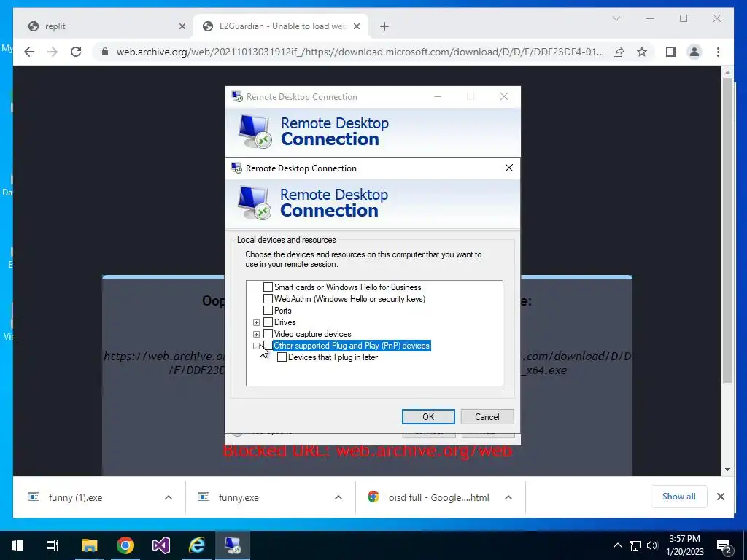Open the taskbar clock and date

coord(684,545)
